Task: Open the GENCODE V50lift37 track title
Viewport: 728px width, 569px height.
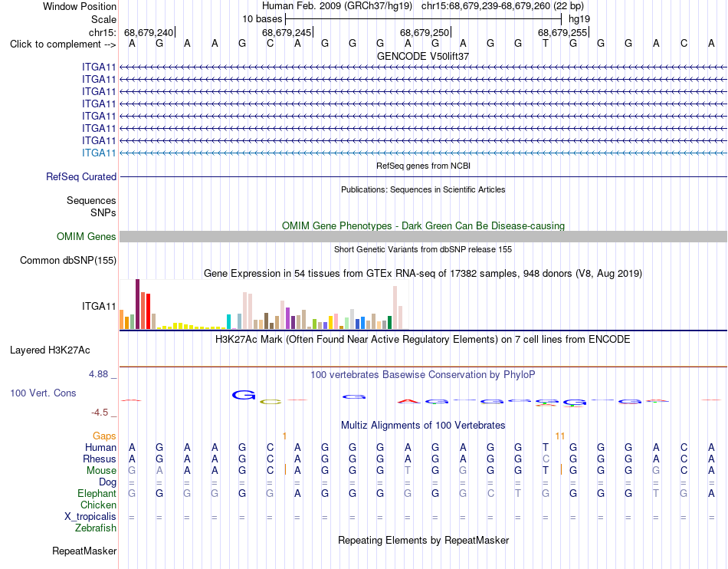Action: point(423,56)
